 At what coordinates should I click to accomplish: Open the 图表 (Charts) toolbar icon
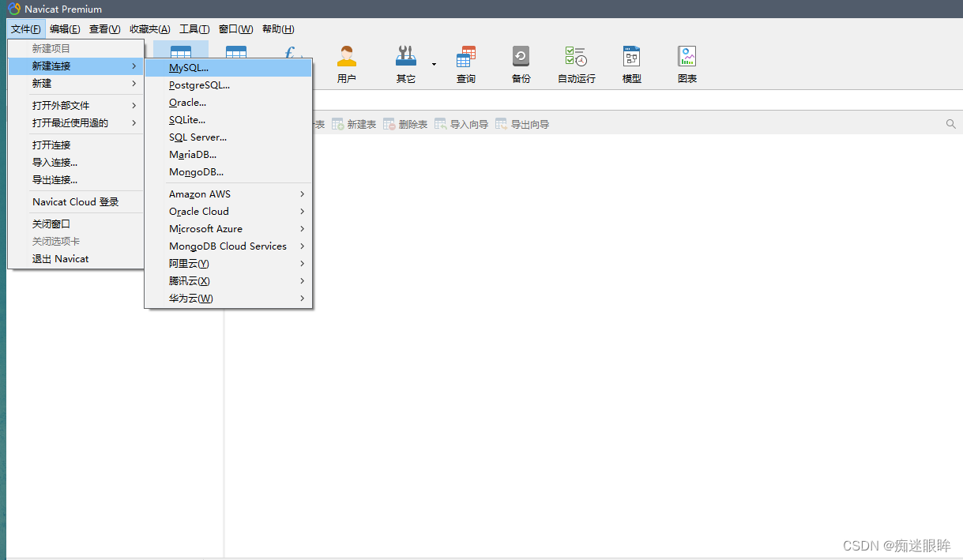coord(687,64)
